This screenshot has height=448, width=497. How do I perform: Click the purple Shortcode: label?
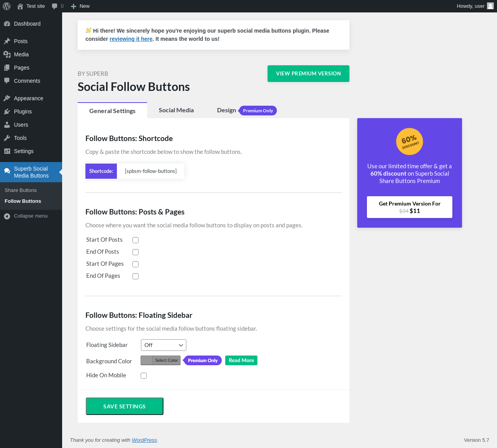(x=101, y=171)
